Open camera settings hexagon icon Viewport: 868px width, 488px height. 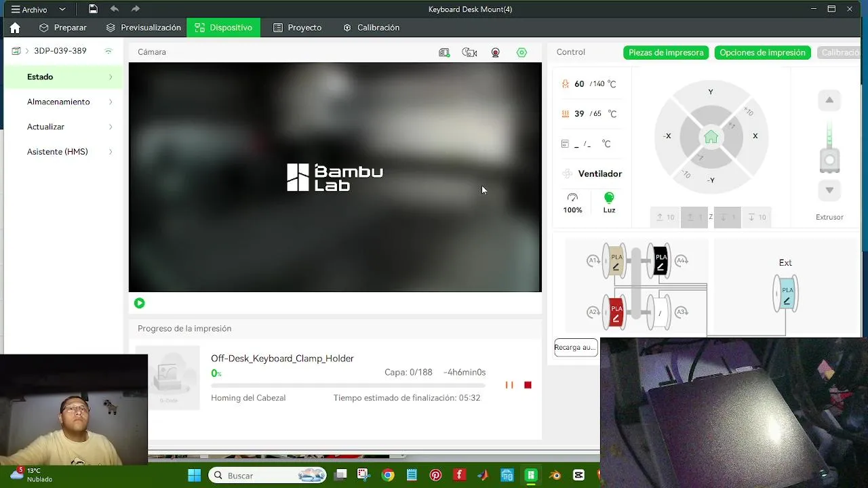click(521, 52)
